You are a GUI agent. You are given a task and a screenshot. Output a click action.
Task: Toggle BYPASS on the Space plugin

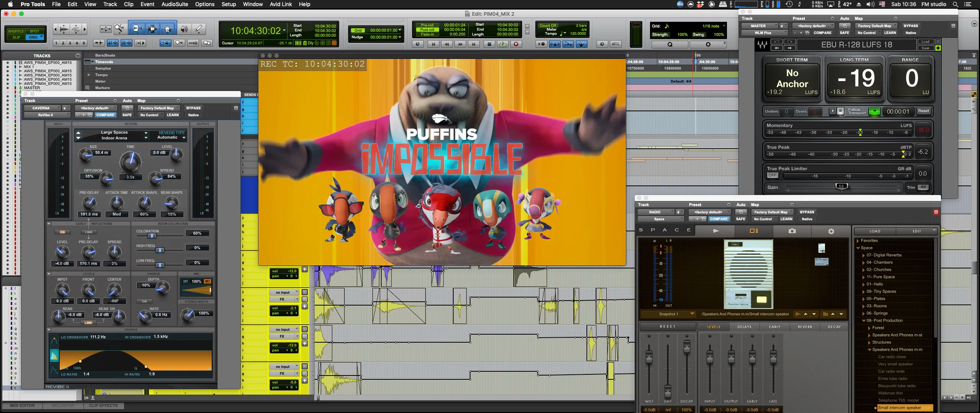(x=807, y=212)
